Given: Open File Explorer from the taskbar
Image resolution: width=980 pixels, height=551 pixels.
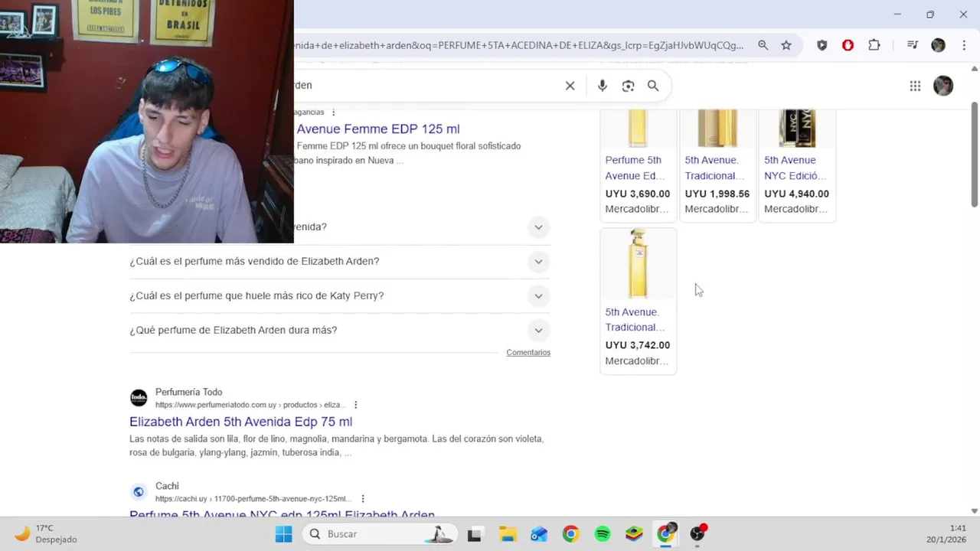Looking at the screenshot, I should point(508,534).
